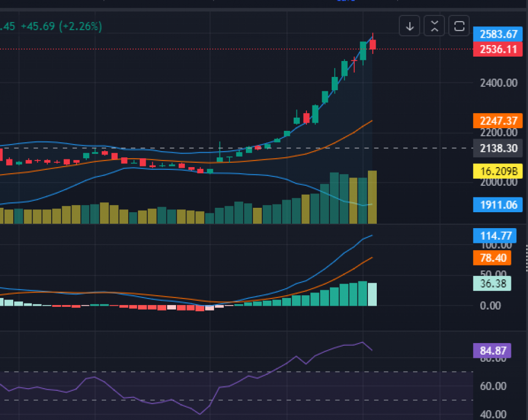This screenshot has height=420, width=528.
Task: Click the 2400.00 price axis tick
Action: 498,83
